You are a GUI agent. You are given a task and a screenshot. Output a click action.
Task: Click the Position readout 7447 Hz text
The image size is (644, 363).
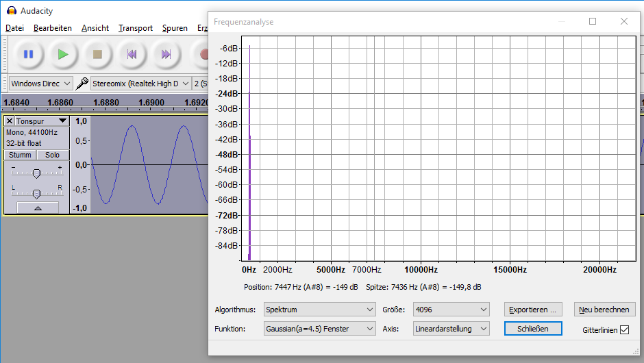point(301,287)
